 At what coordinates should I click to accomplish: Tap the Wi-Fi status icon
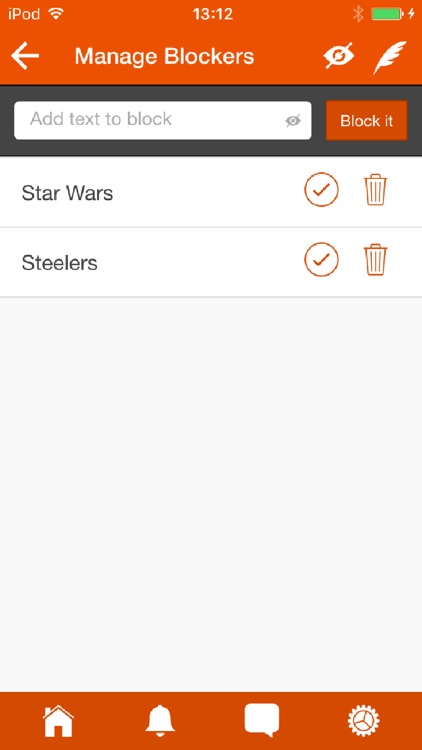click(56, 13)
